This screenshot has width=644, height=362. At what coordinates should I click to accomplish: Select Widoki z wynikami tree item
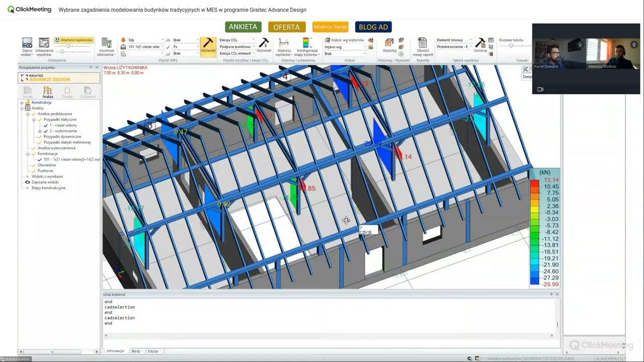tap(47, 176)
